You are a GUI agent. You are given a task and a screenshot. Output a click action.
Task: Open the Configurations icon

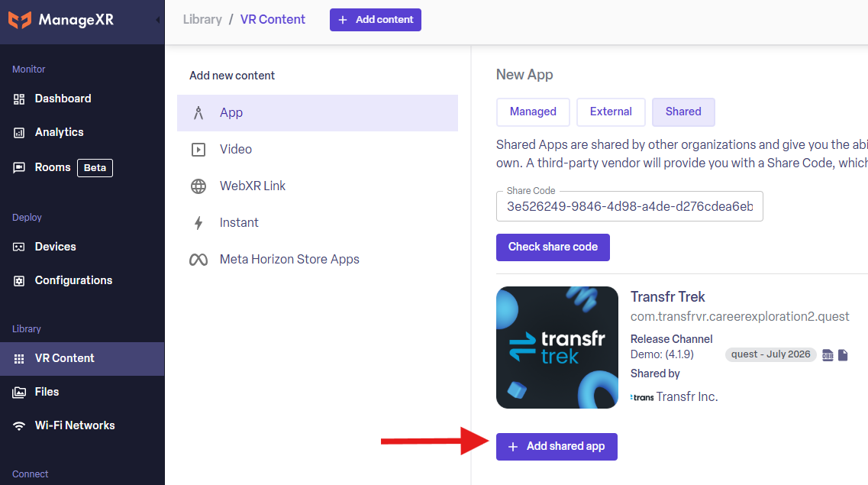click(19, 281)
